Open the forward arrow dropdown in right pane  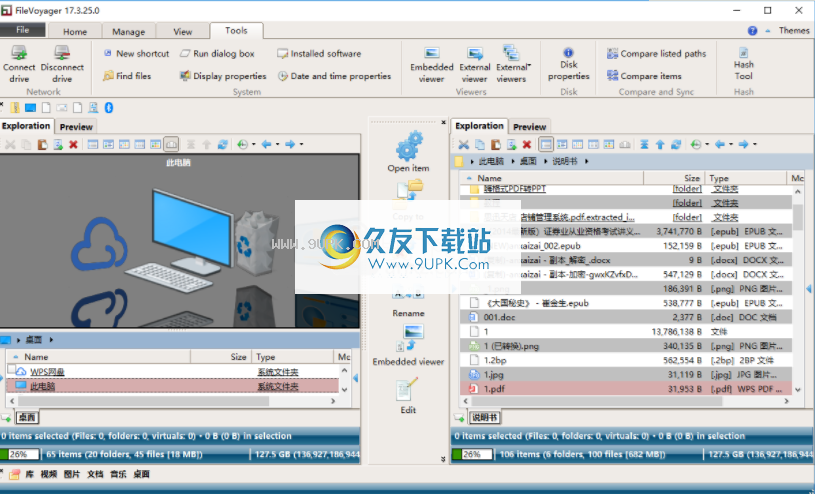pos(755,145)
